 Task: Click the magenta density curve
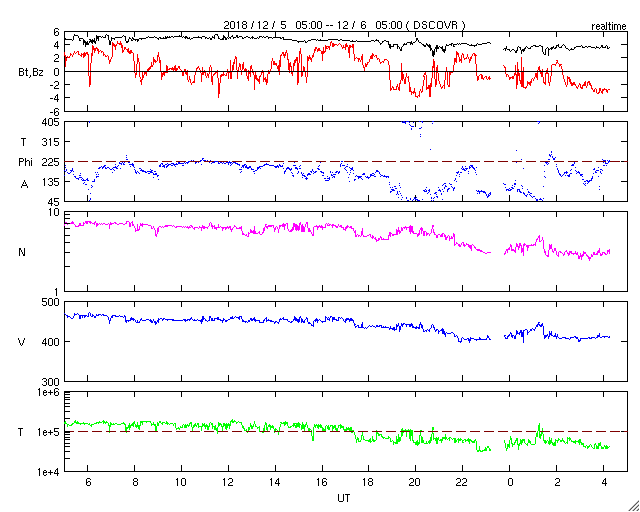(x=200, y=228)
